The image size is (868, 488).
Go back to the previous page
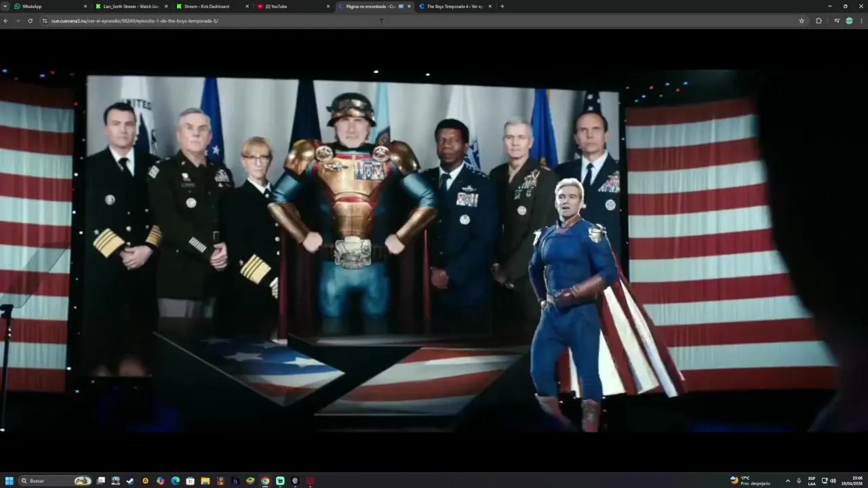[x=5, y=21]
